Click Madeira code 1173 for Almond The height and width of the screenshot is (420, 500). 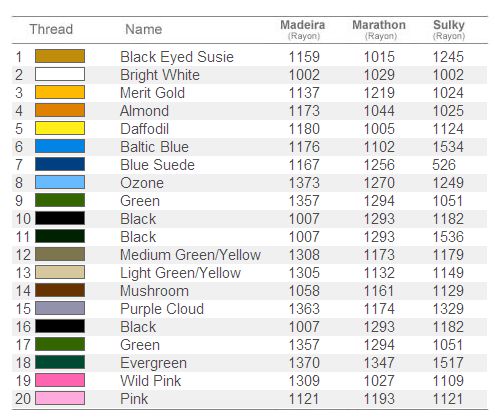click(x=304, y=111)
